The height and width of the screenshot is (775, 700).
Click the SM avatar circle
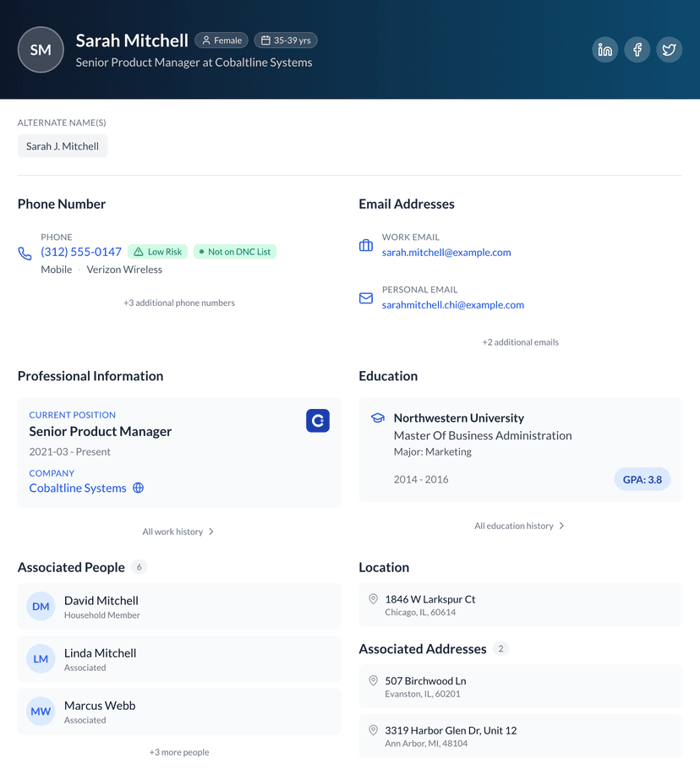pyautogui.click(x=41, y=49)
